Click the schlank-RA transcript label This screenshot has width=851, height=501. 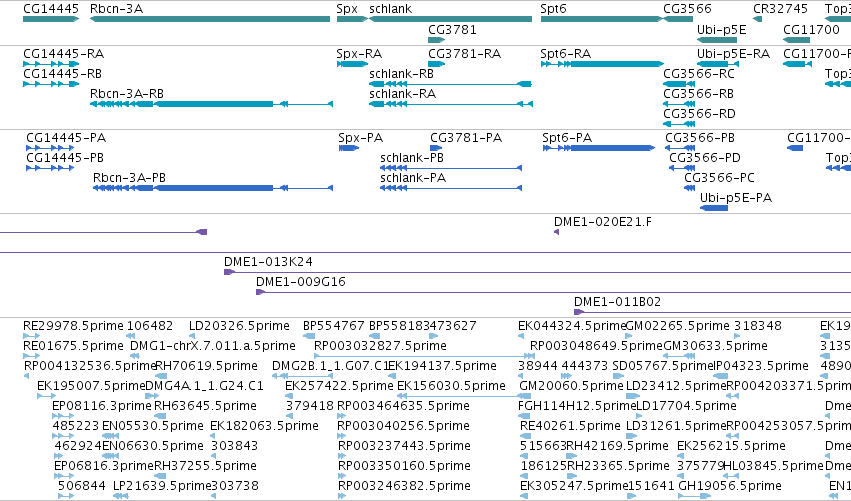[x=402, y=94]
